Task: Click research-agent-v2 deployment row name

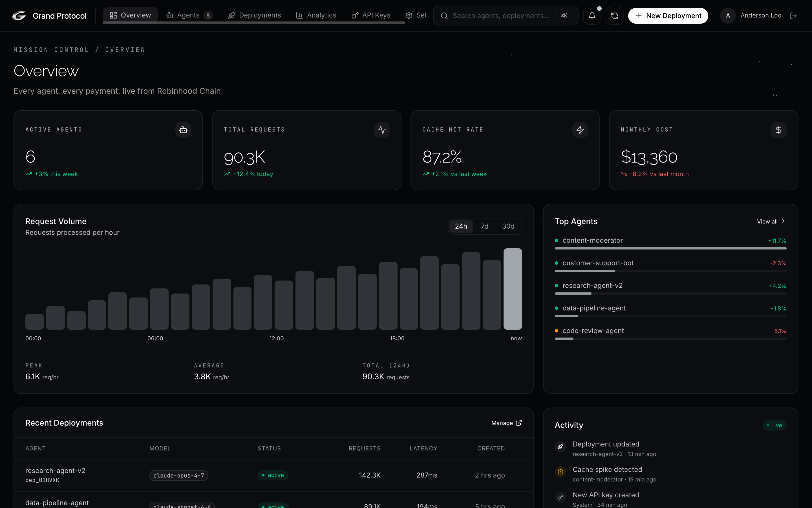Action: [x=55, y=471]
